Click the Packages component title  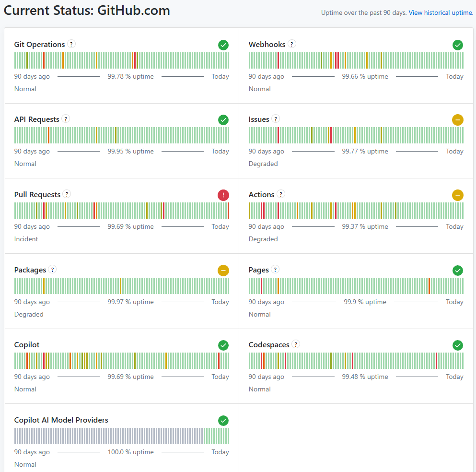tap(30, 270)
